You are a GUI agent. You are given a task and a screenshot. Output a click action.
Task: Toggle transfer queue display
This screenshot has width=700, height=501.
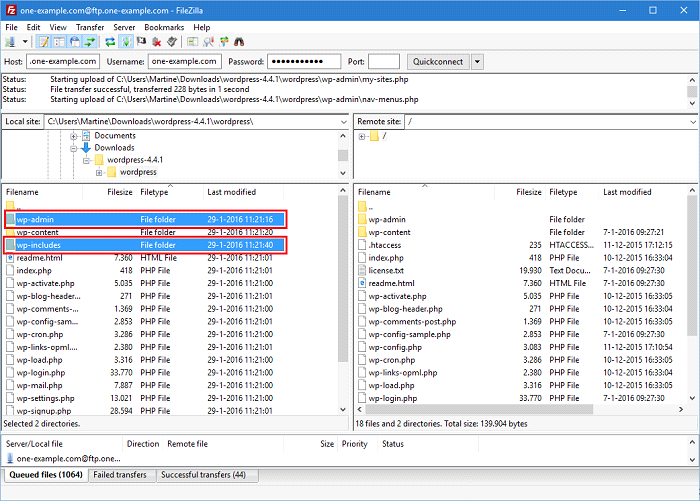[90, 42]
